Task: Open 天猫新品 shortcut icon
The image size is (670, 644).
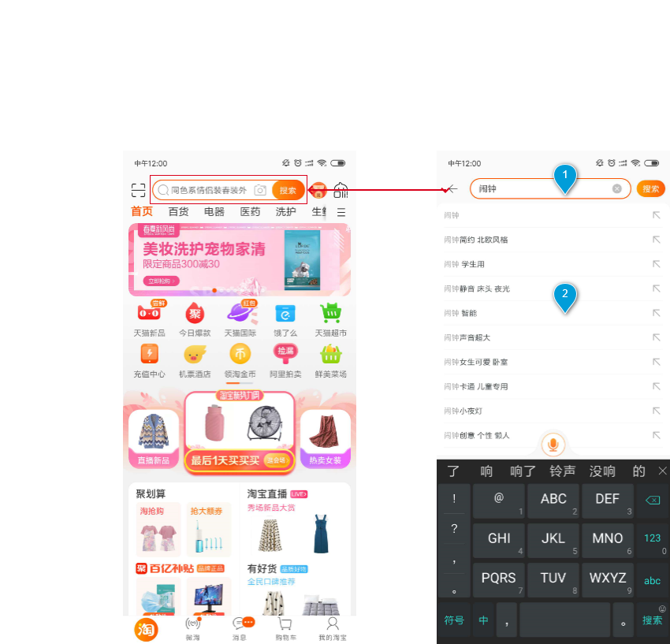Action: click(x=149, y=314)
